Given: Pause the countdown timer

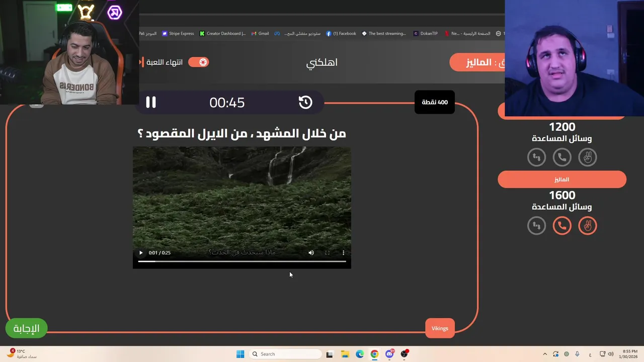Looking at the screenshot, I should click(151, 103).
